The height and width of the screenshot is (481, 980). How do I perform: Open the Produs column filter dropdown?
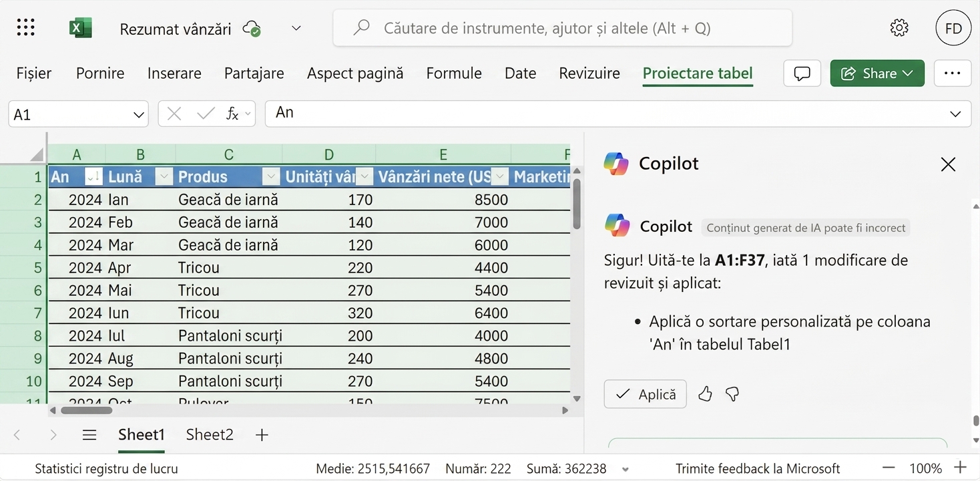(271, 177)
